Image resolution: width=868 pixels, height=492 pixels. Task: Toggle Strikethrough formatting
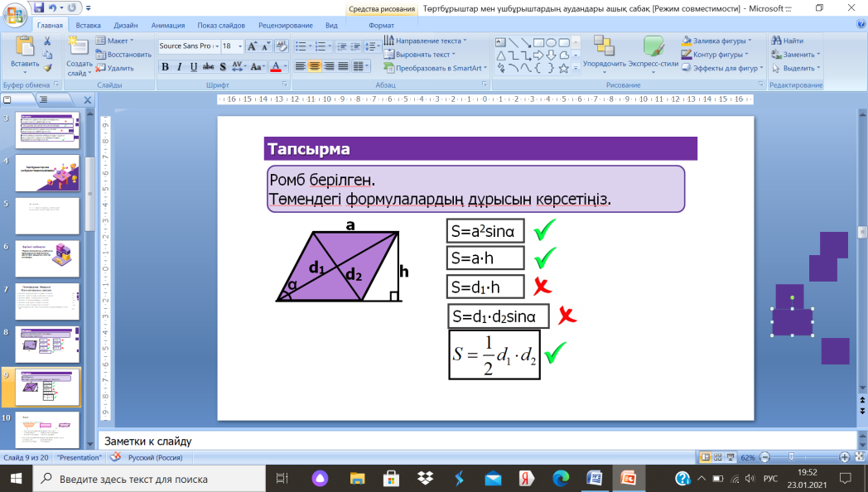point(208,67)
